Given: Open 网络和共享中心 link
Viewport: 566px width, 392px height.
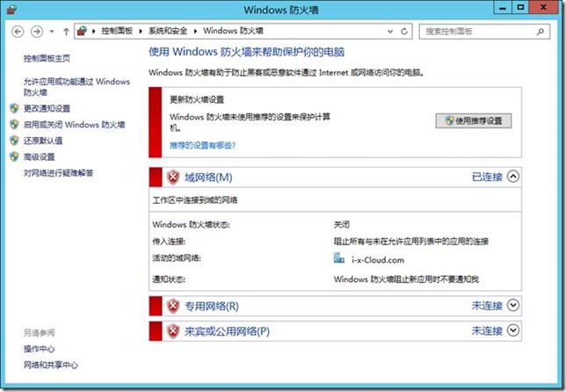Looking at the screenshot, I should 51,365.
